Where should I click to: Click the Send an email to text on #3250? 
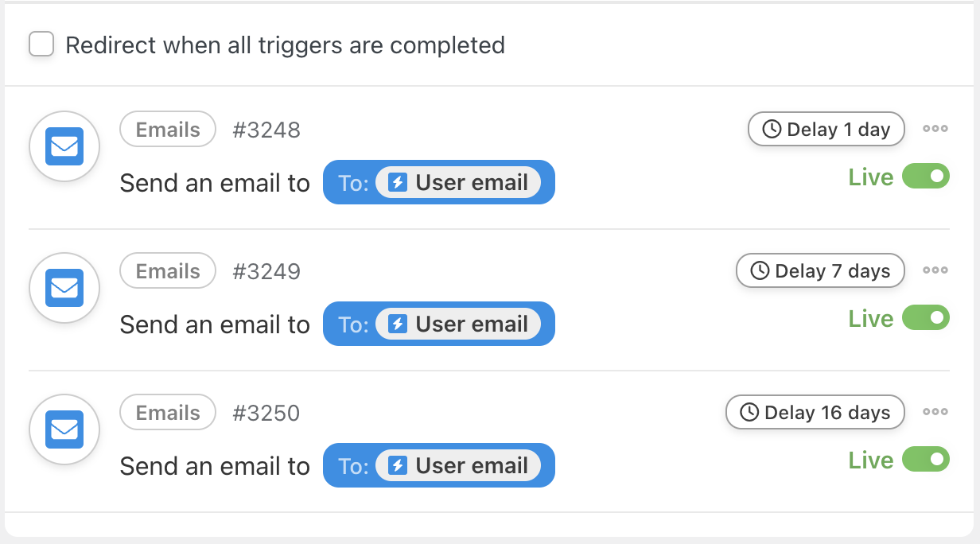coord(215,466)
